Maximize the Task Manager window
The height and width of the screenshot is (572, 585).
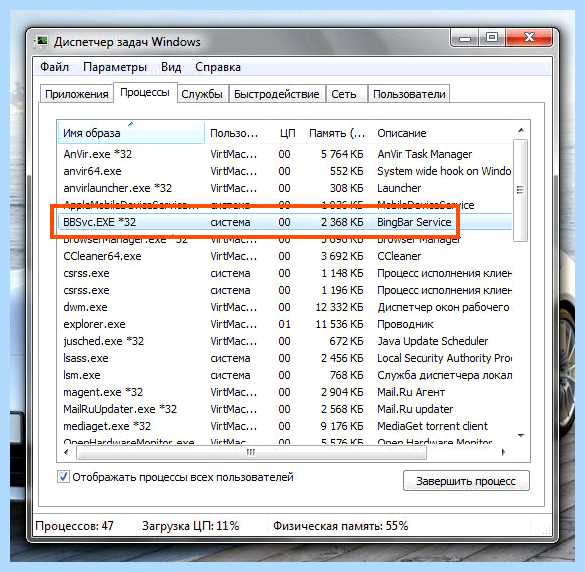492,38
